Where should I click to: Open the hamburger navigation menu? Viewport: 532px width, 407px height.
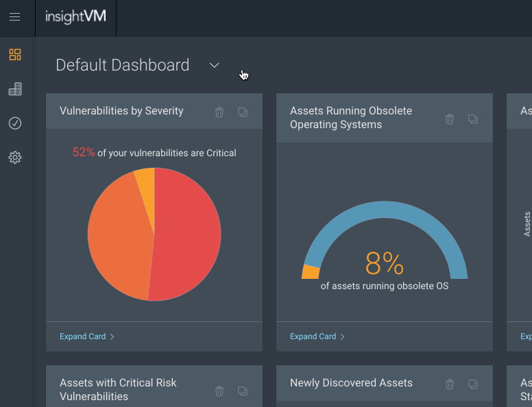point(14,16)
